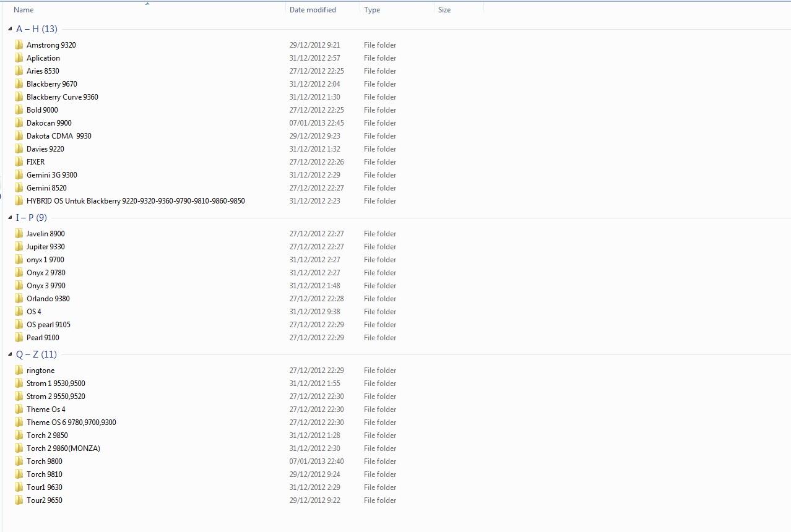This screenshot has height=532, width=791.
Task: Select the Gemini 3G 9300 folder icon
Action: (19, 175)
